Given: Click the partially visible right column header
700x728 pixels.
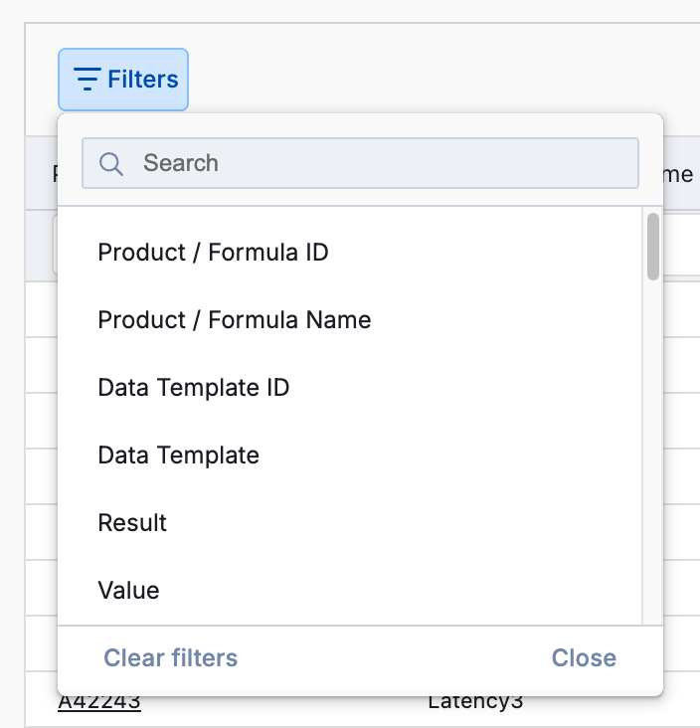Looking at the screenshot, I should (678, 174).
